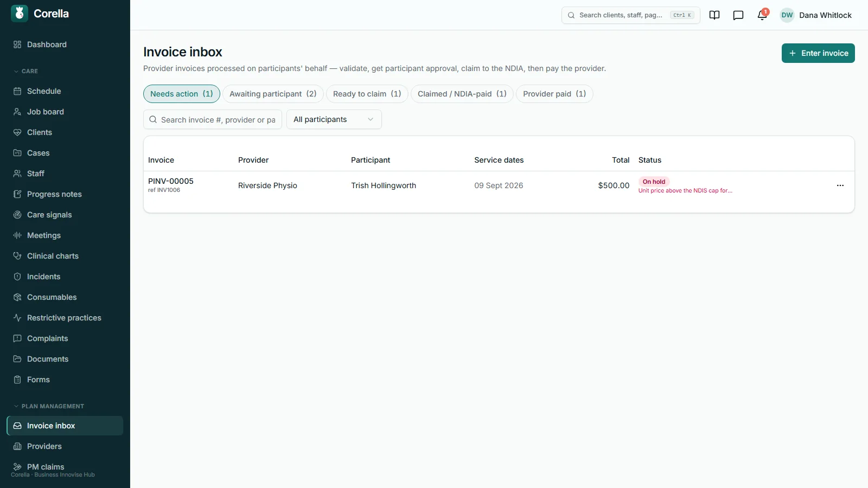
Task: Open the notifications bell
Action: click(x=762, y=15)
